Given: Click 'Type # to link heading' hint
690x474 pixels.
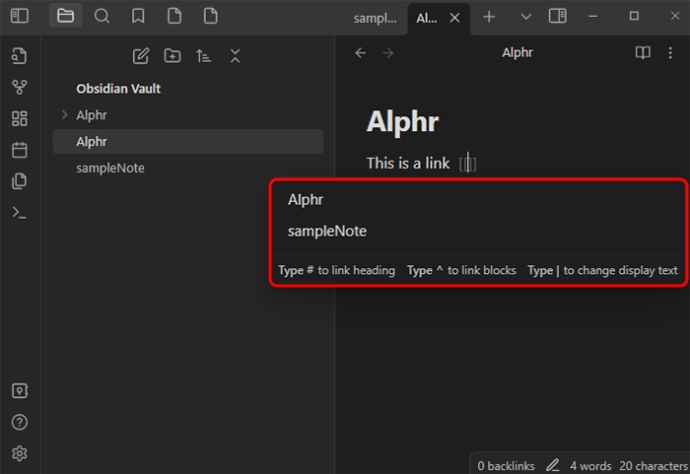Looking at the screenshot, I should point(337,270).
